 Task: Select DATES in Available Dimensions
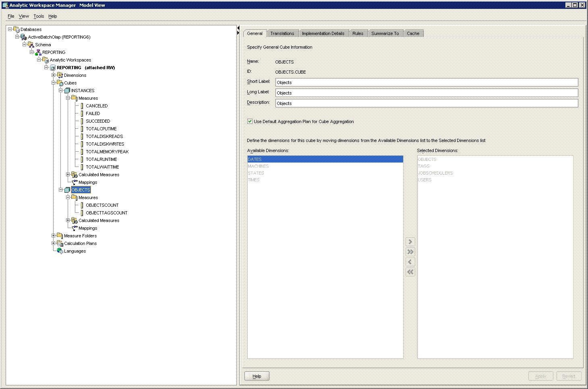tap(325, 159)
